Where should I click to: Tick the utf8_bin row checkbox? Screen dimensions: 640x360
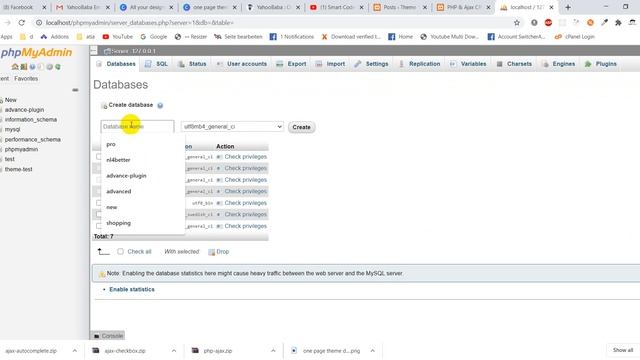click(98, 203)
